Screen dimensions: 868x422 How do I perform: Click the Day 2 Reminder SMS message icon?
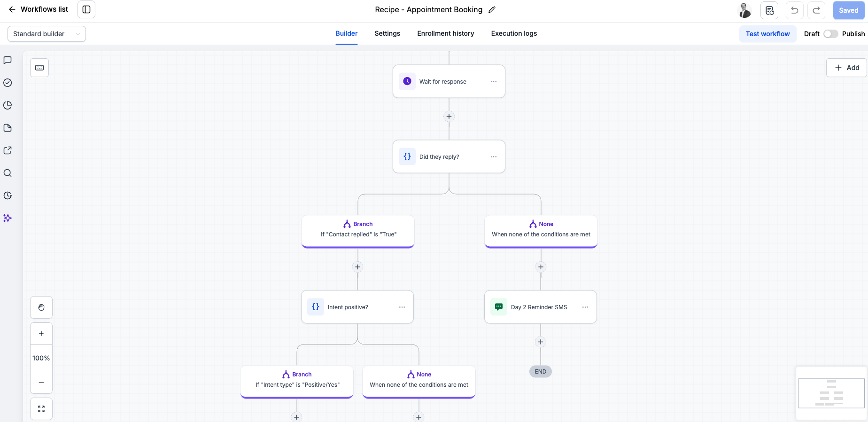(499, 307)
